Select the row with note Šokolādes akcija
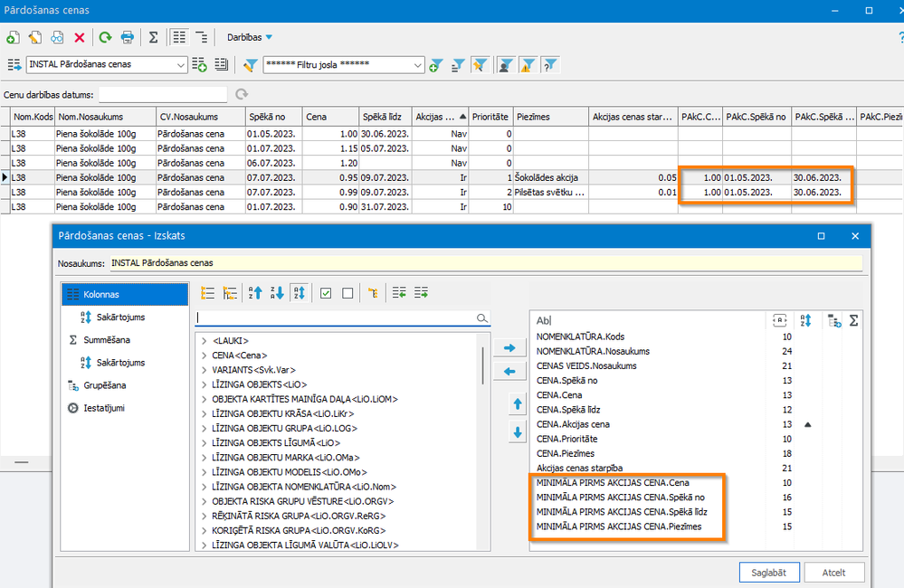Image resolution: width=904 pixels, height=588 pixels. (452, 177)
